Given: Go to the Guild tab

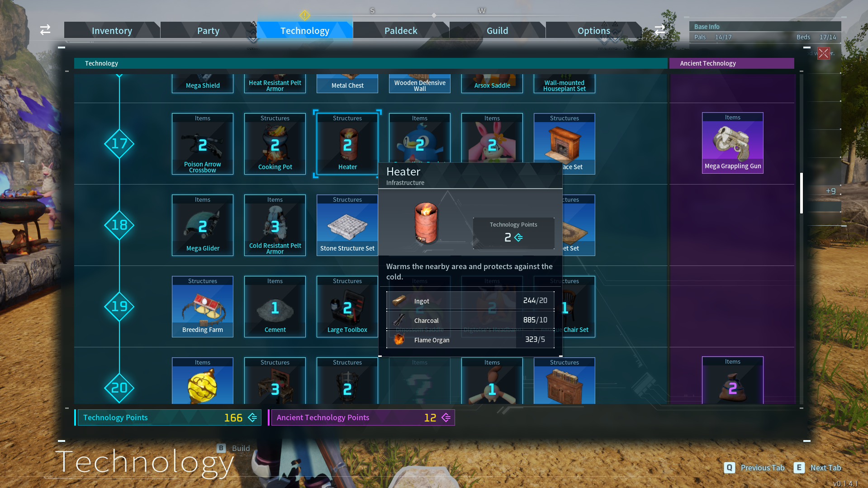Looking at the screenshot, I should pos(497,30).
